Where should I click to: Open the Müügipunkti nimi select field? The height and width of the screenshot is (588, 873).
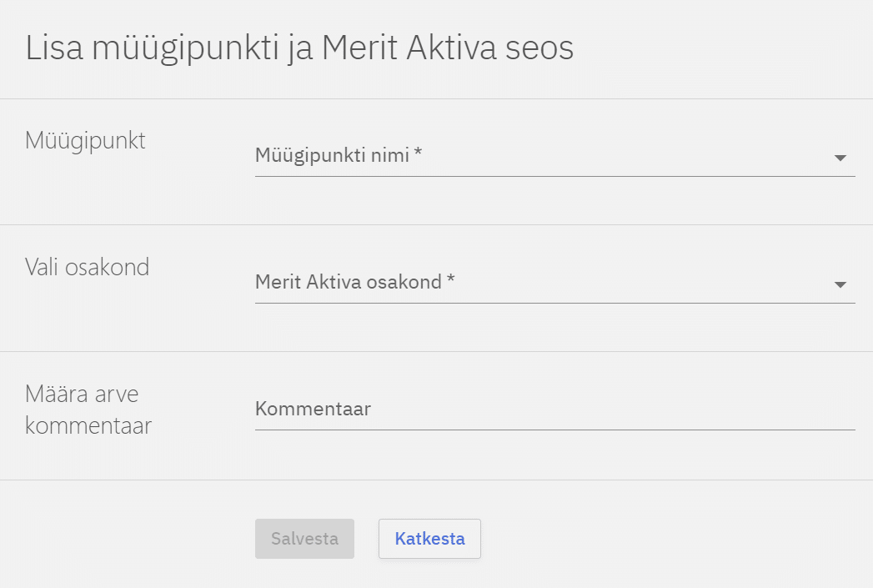pyautogui.click(x=542, y=156)
